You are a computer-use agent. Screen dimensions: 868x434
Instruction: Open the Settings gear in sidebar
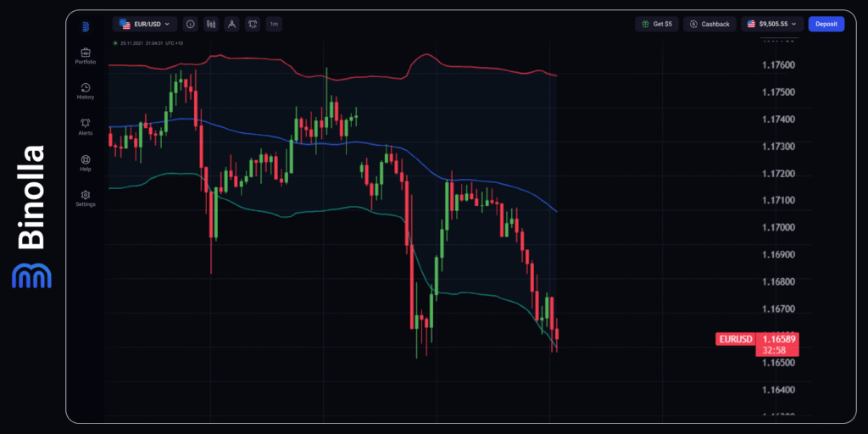coord(86,198)
